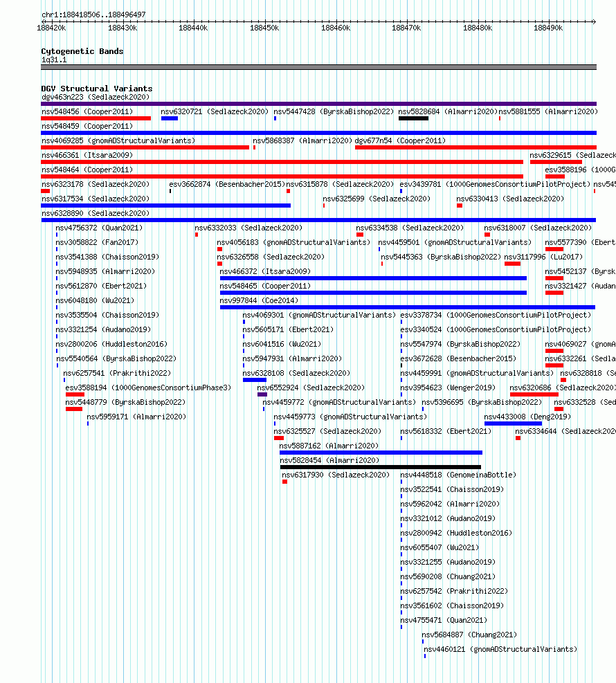Select the esv3662874 (Besenbacher2015) label
616x683 pixels.
pos(227,184)
